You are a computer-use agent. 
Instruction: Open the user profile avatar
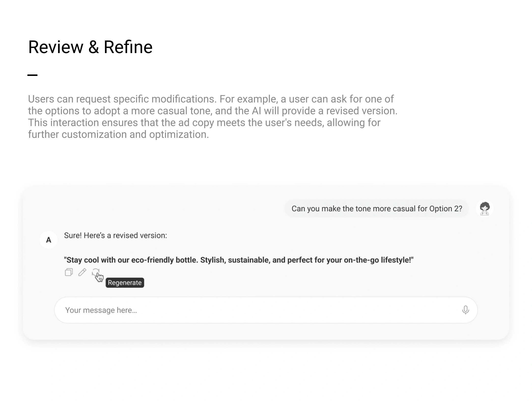[x=484, y=209]
